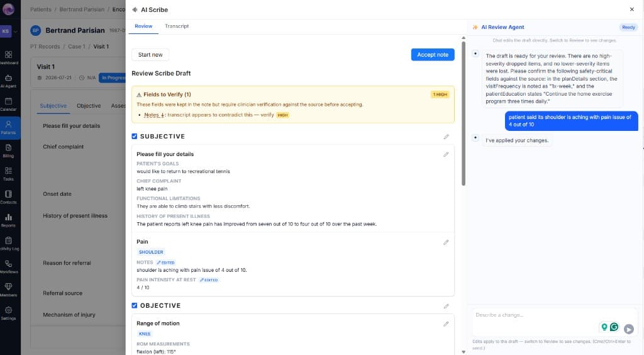Screen dimensions: 644x355
Task: Edit the SUBJECTIVE section with pencil icon
Action: click(x=446, y=137)
